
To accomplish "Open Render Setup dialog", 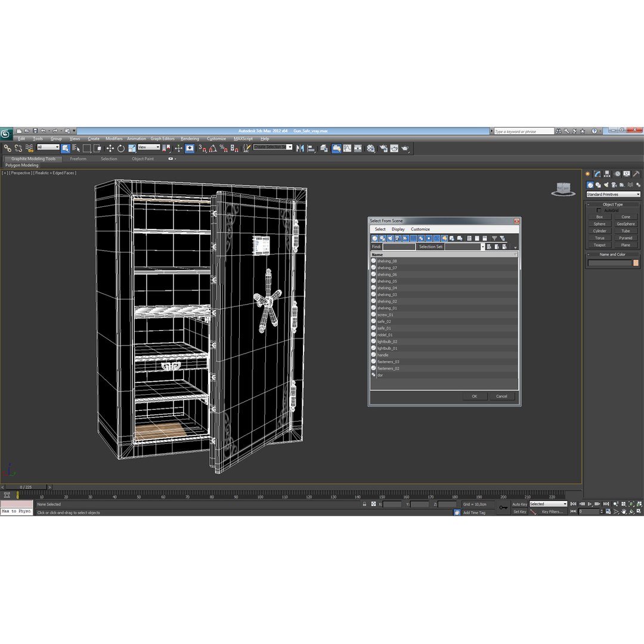I will coord(383,148).
